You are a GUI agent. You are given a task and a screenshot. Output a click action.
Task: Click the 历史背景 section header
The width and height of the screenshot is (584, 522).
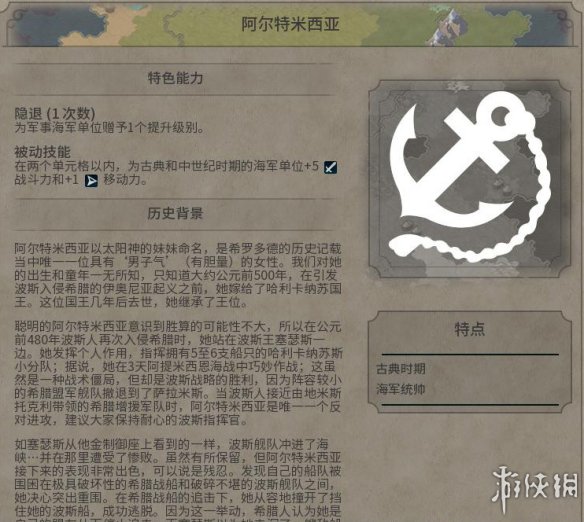175,213
